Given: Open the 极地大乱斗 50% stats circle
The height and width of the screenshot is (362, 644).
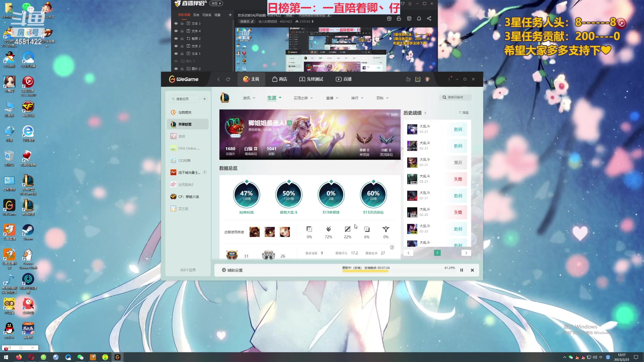Looking at the screenshot, I should tap(289, 195).
